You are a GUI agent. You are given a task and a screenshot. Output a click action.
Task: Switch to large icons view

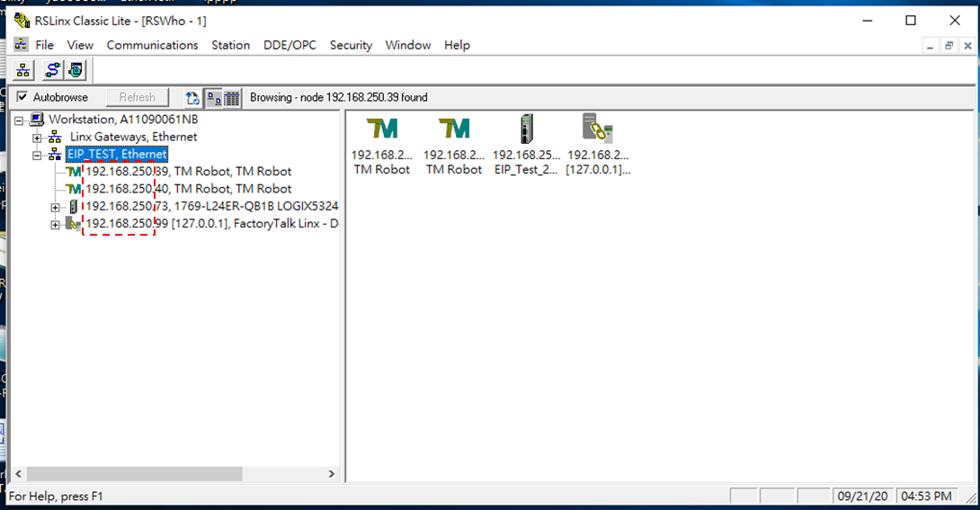214,98
